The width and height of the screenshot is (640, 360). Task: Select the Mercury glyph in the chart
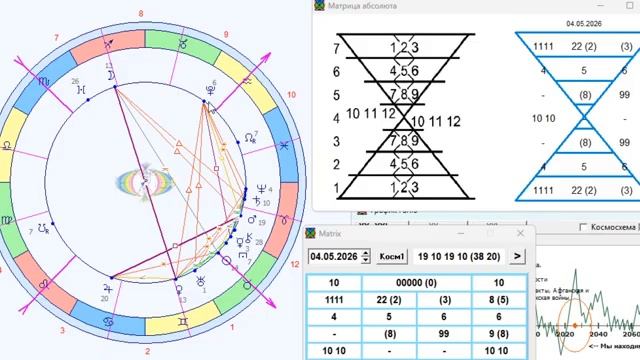tap(240, 243)
